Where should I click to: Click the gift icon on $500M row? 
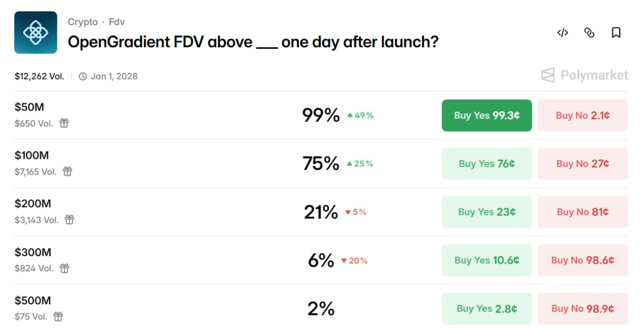[x=58, y=316]
